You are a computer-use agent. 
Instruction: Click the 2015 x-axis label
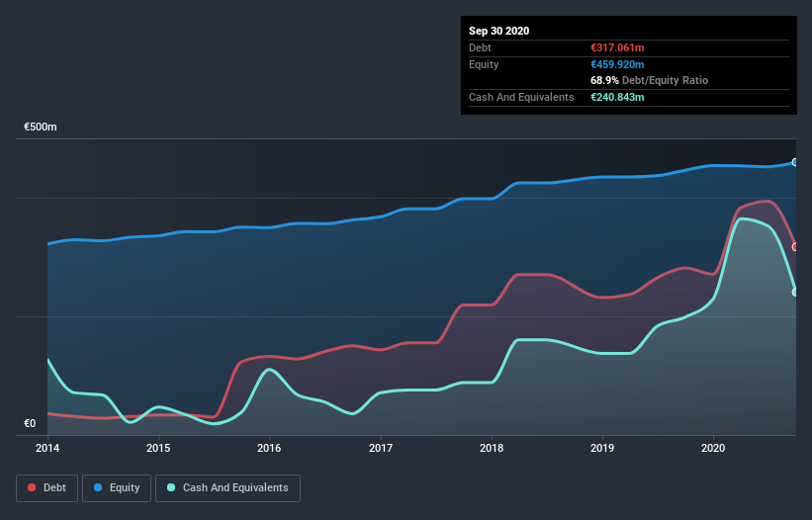click(158, 448)
